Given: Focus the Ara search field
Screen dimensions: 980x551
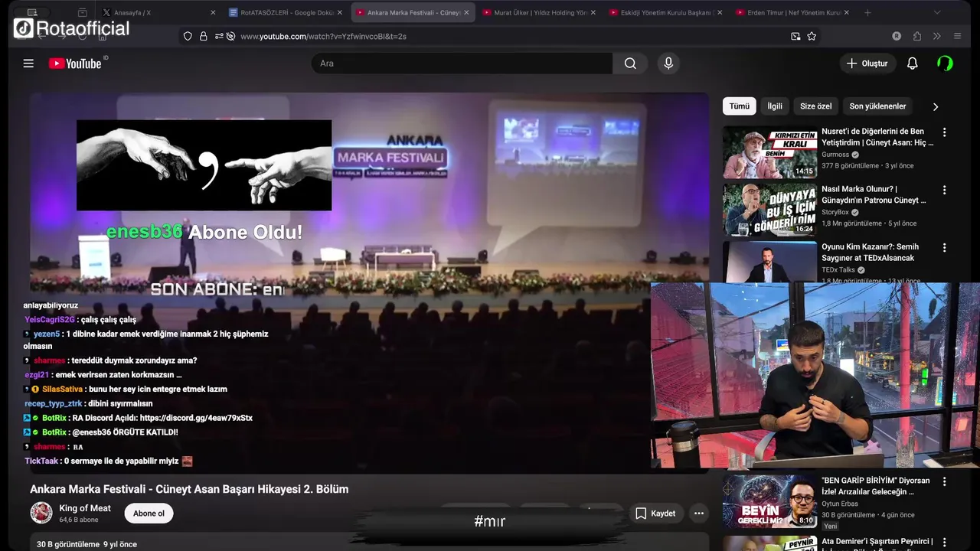Looking at the screenshot, I should click(462, 64).
